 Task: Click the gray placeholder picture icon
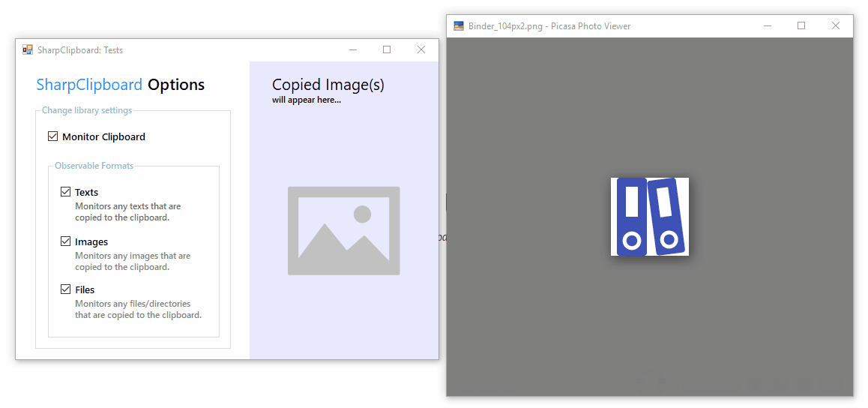pos(343,231)
